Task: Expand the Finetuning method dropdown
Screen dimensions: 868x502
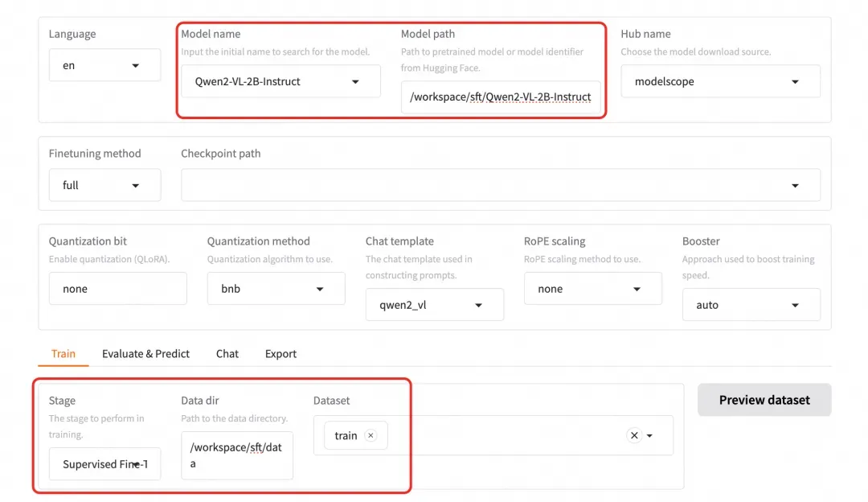Action: coord(135,185)
